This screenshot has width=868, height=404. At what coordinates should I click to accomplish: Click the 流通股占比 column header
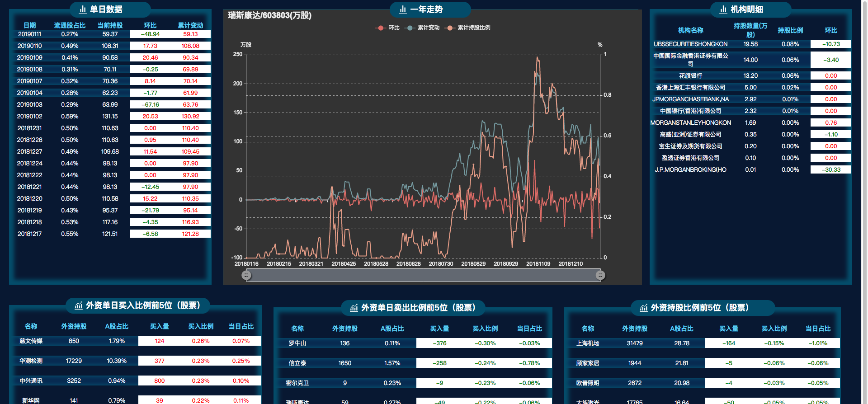click(x=70, y=25)
